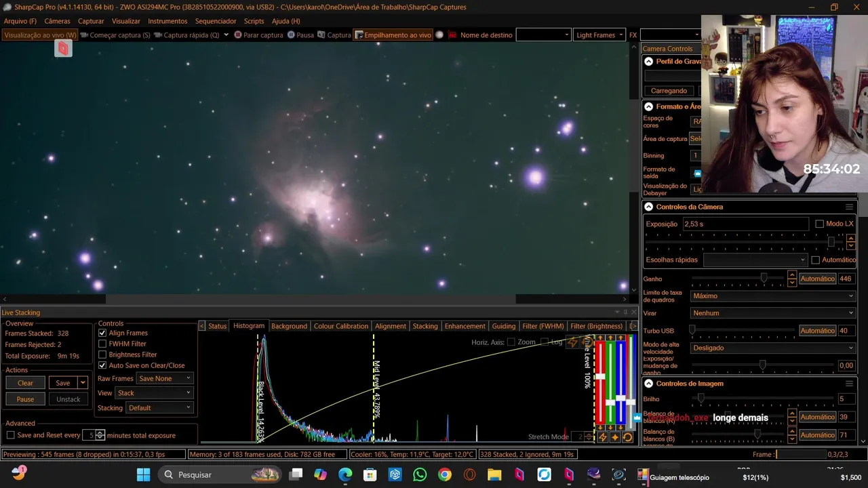Click Parar captura in the toolbar
Viewport: 868px width, 488px height.
pos(258,35)
